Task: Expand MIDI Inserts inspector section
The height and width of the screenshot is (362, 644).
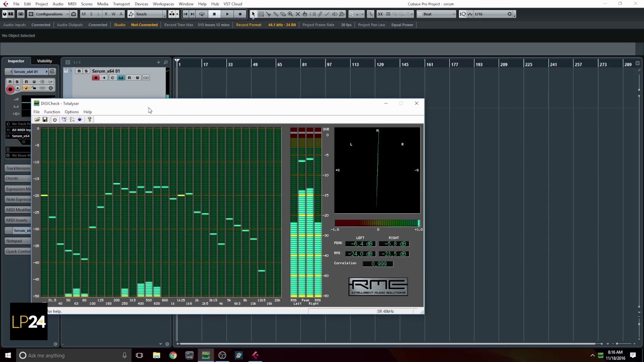Action: click(x=18, y=220)
